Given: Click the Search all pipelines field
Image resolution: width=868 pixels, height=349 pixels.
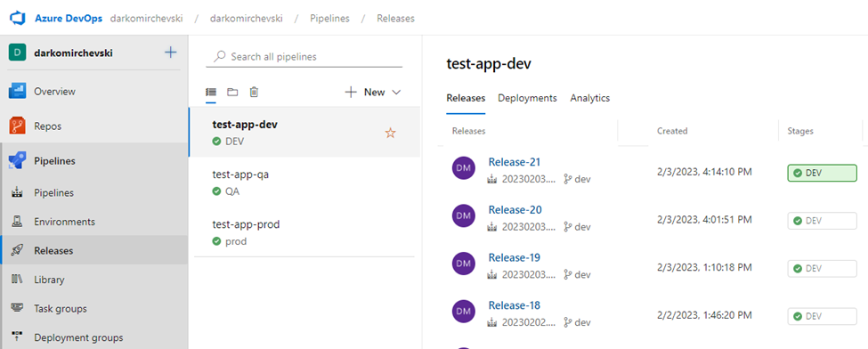Looking at the screenshot, I should coord(304,56).
